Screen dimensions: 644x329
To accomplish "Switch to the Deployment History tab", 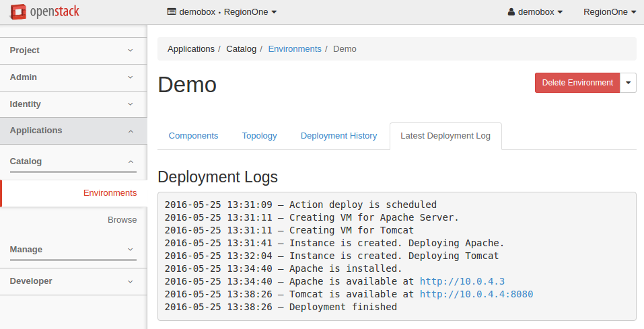I will click(338, 136).
